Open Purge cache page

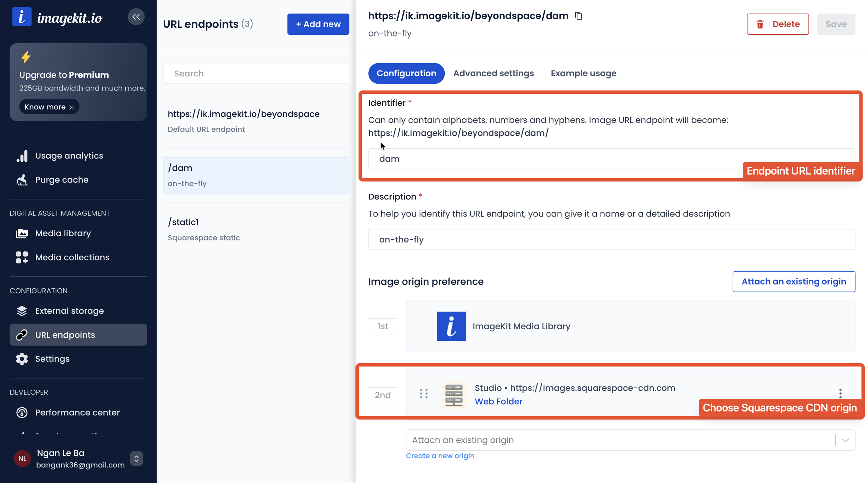coord(62,180)
